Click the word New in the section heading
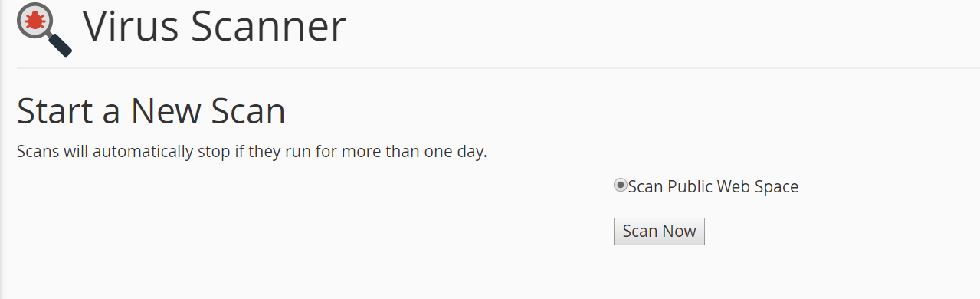980x299 pixels. 168,111
